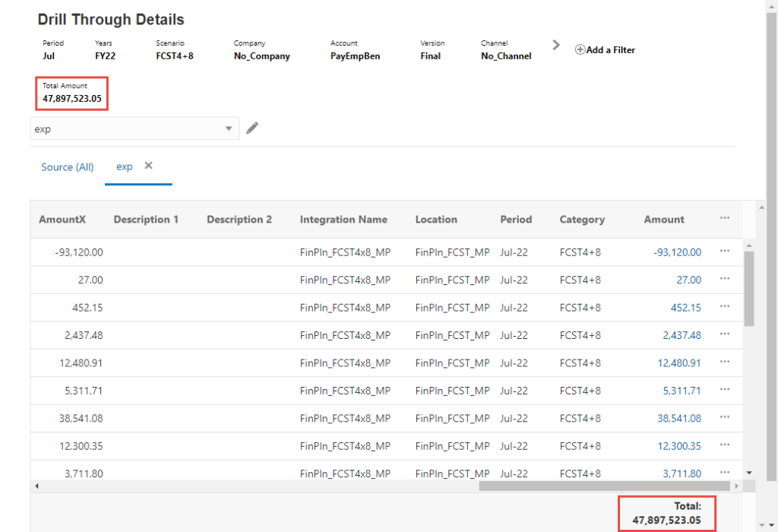This screenshot has height=532, width=778.
Task: Close the exp tab with X icon
Action: [149, 166]
